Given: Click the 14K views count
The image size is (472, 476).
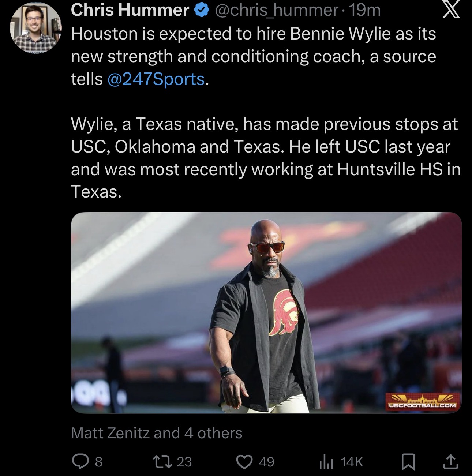Looking at the screenshot, I should (x=351, y=462).
